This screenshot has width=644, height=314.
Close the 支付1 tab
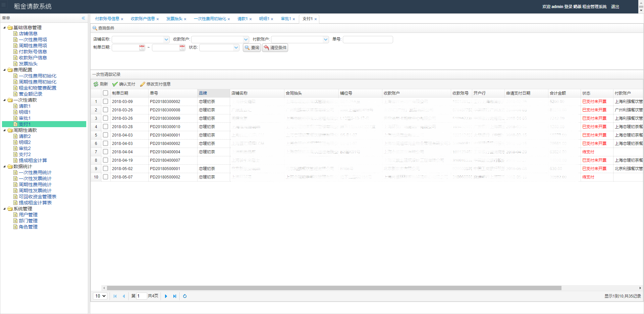pyautogui.click(x=316, y=19)
